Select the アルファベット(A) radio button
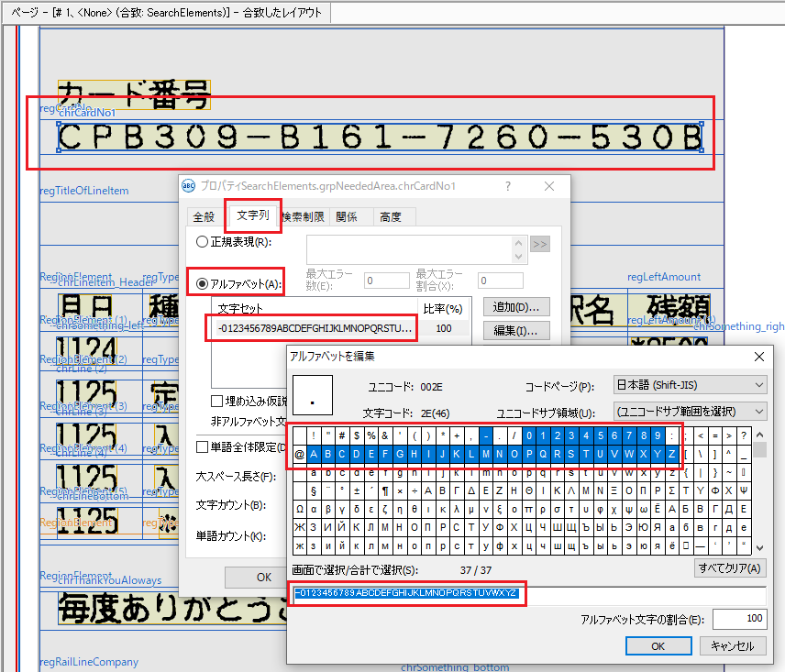Viewport: 785px width, 672px height. tap(203, 283)
